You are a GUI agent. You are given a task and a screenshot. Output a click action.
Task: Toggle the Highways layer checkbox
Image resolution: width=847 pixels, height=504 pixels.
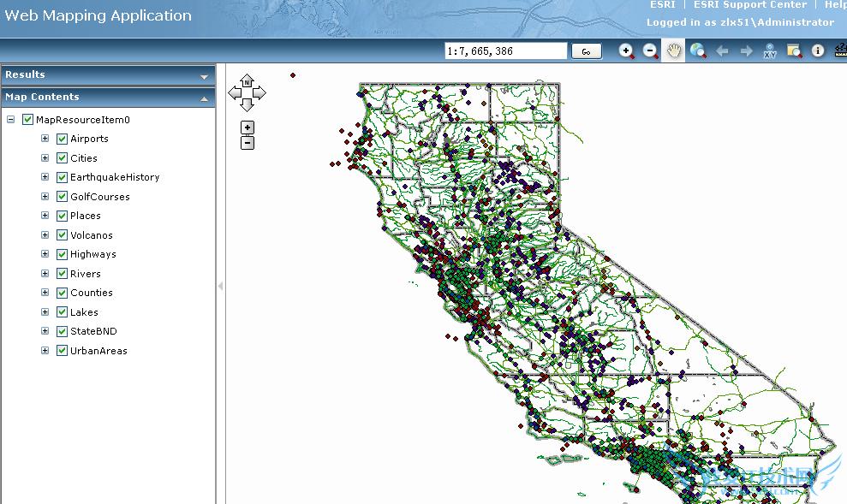tap(63, 254)
